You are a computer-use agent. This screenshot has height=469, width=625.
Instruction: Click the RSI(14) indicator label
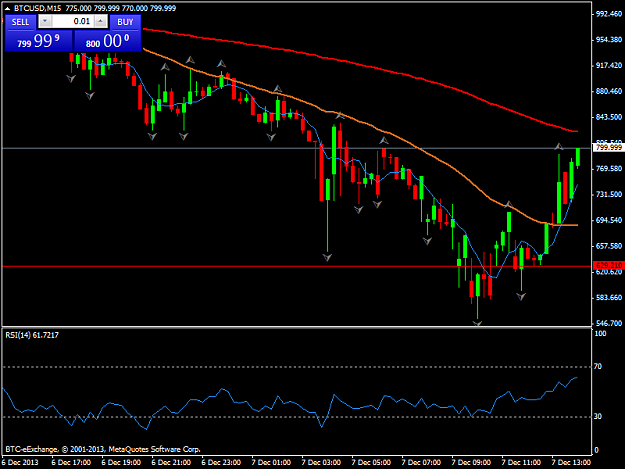pos(32,335)
